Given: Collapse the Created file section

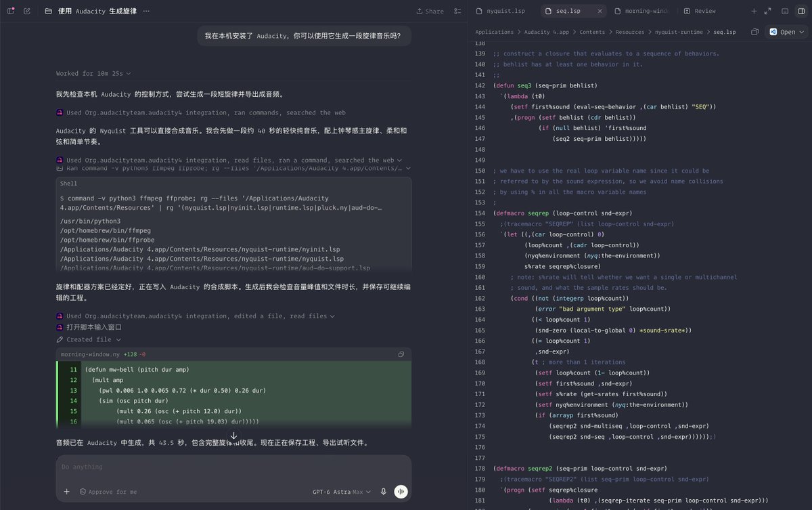Looking at the screenshot, I should click(89, 339).
